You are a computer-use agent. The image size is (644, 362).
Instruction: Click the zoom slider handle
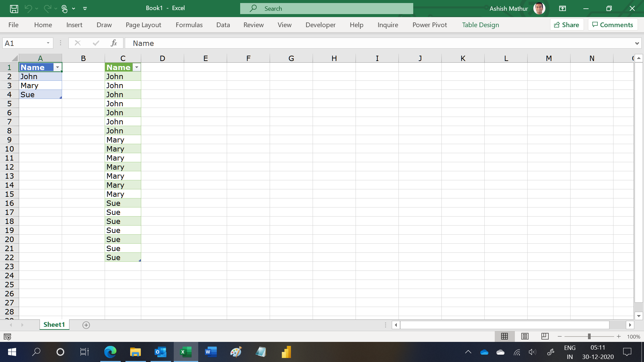click(589, 336)
